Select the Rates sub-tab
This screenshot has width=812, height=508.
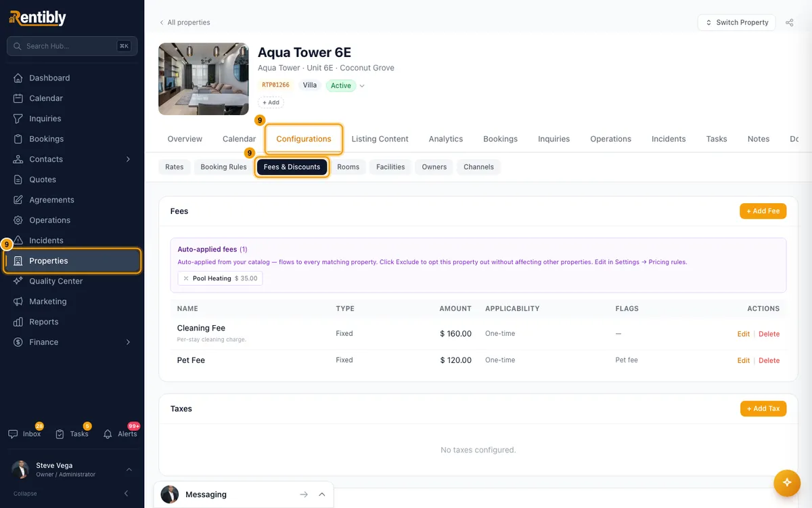pyautogui.click(x=175, y=167)
